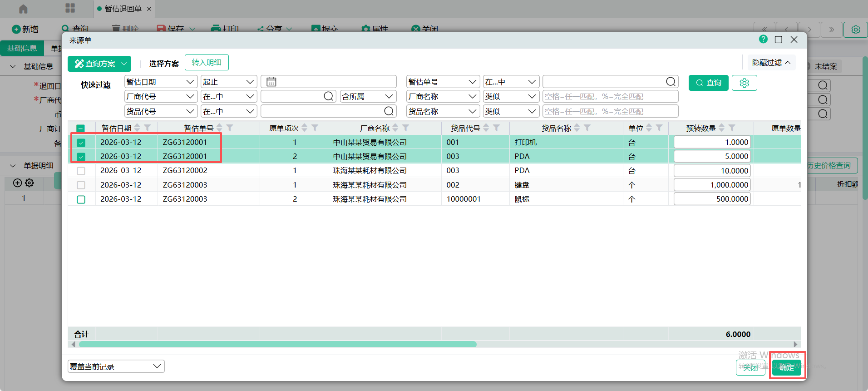Toggle the select-all header checkbox

click(81, 129)
